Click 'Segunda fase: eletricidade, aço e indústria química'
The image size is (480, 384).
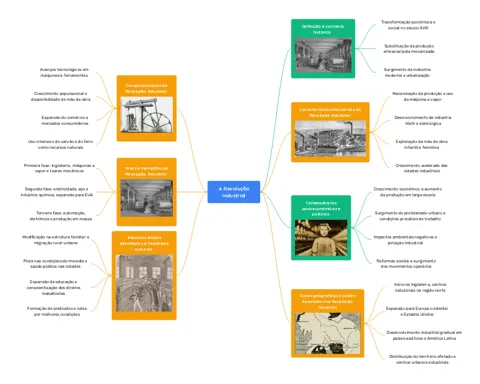point(57,192)
